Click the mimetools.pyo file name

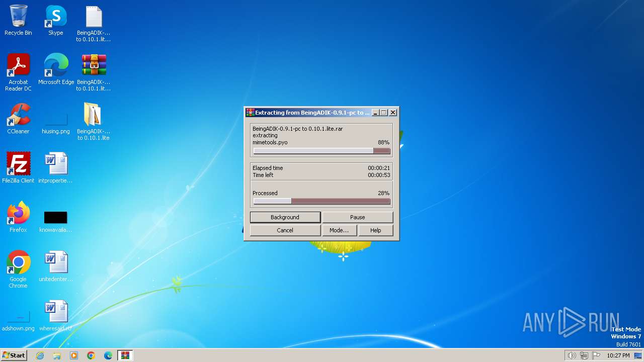pos(270,142)
